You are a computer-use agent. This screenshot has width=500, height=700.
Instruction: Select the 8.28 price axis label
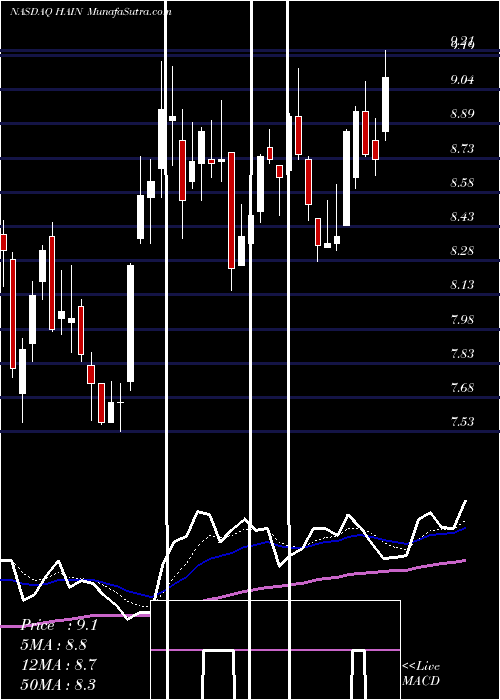462,250
